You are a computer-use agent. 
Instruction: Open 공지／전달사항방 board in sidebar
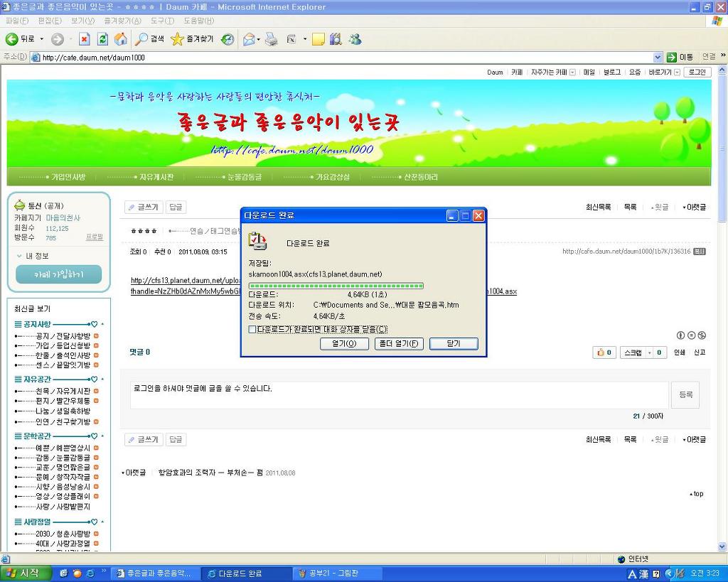63,336
